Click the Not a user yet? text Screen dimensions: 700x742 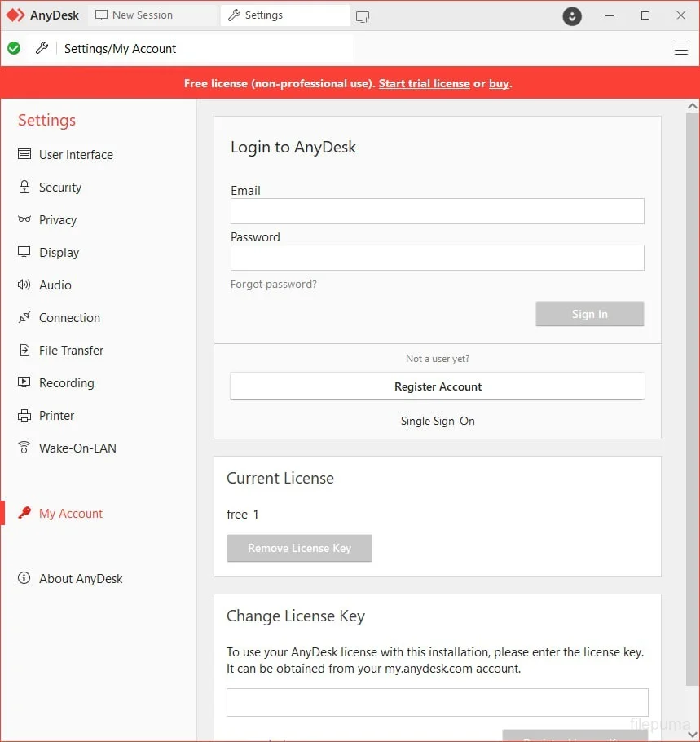coord(438,358)
